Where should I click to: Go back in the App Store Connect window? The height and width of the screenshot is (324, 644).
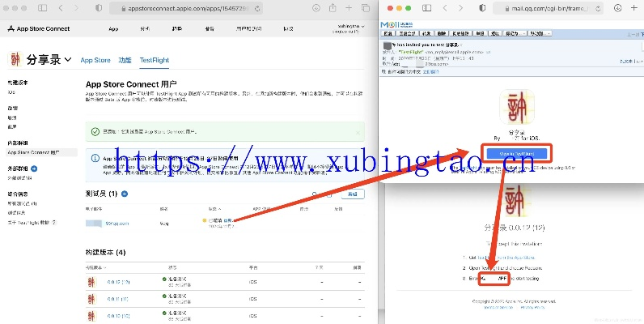coord(61,8)
